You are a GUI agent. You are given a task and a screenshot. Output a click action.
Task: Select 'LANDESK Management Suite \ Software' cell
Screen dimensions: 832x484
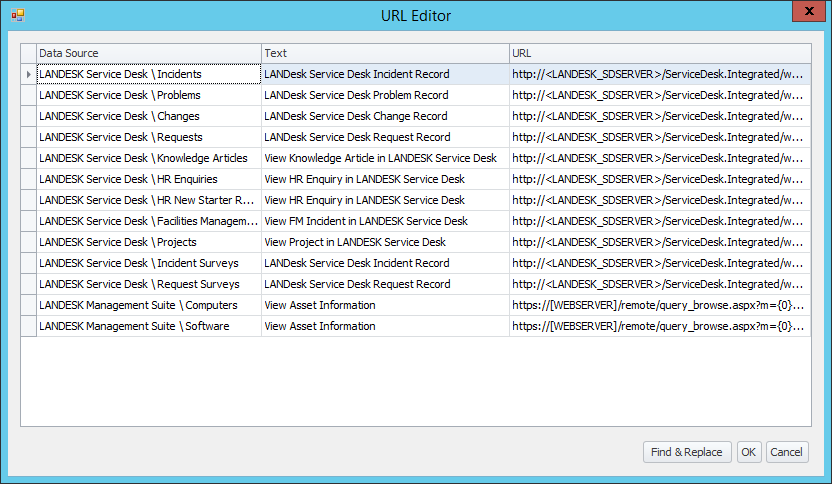click(x=149, y=326)
